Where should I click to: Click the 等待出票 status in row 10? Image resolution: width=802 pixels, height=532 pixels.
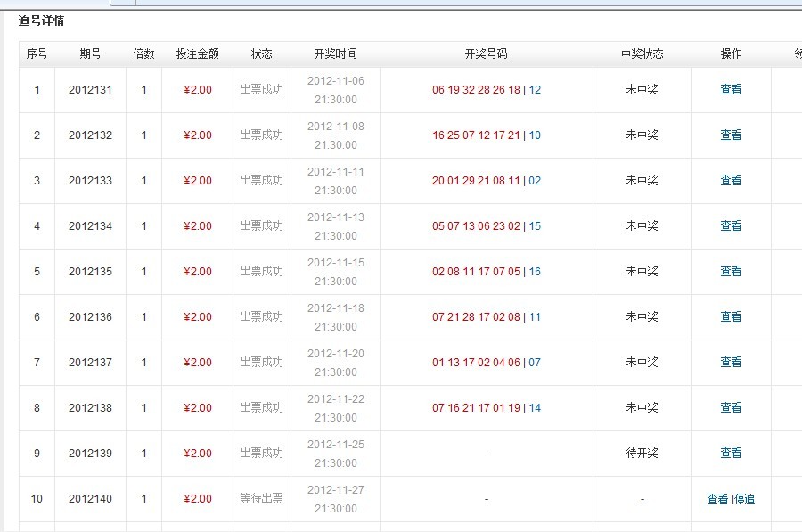tap(261, 499)
